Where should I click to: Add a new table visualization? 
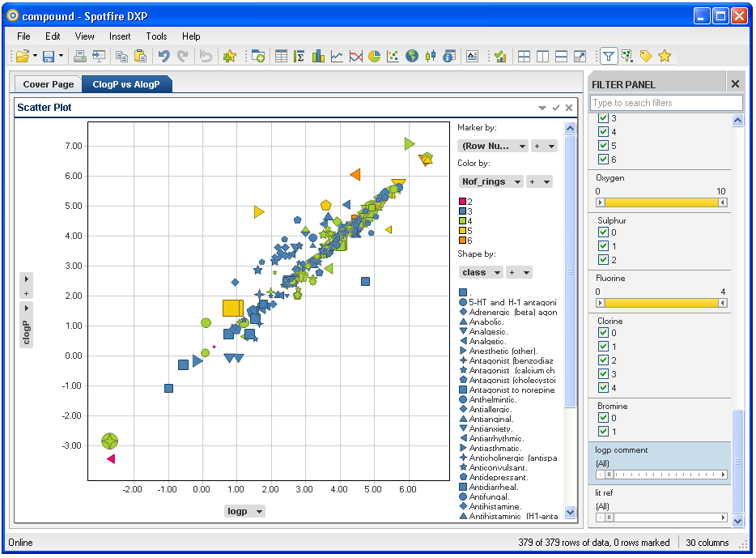coord(281,56)
